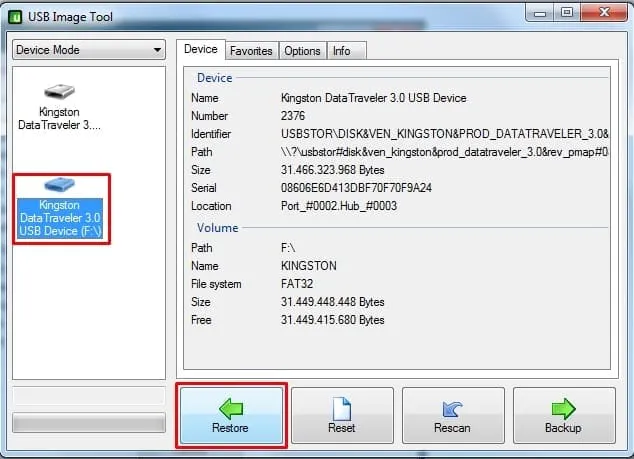Click the File system value FAT32
Screen dimensions: 634x459
click(x=297, y=284)
